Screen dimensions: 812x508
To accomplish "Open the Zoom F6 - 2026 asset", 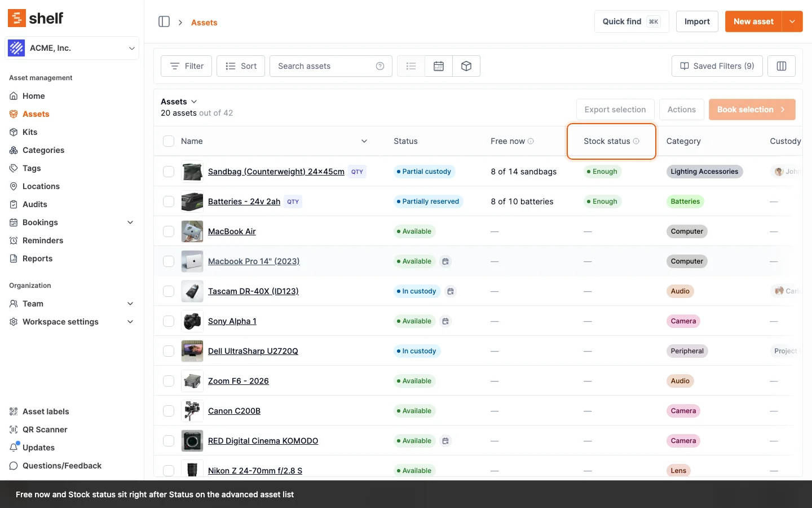I will coord(239,381).
